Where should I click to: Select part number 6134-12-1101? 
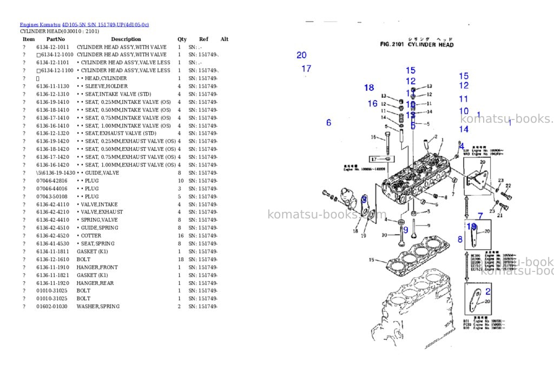coord(52,63)
